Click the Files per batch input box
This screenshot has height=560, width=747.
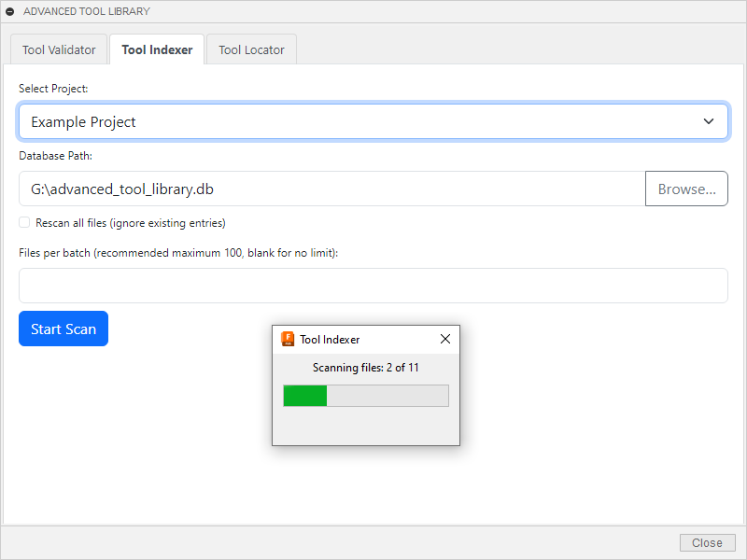point(373,286)
